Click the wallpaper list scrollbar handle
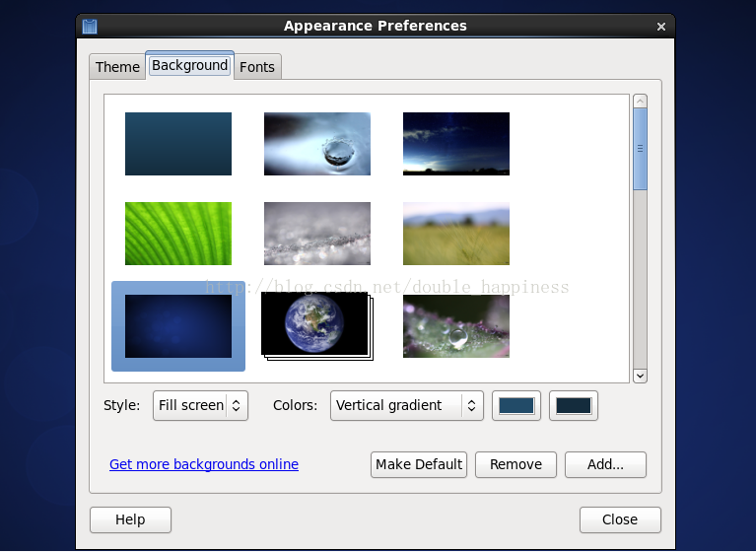Image resolution: width=756 pixels, height=552 pixels. click(641, 149)
